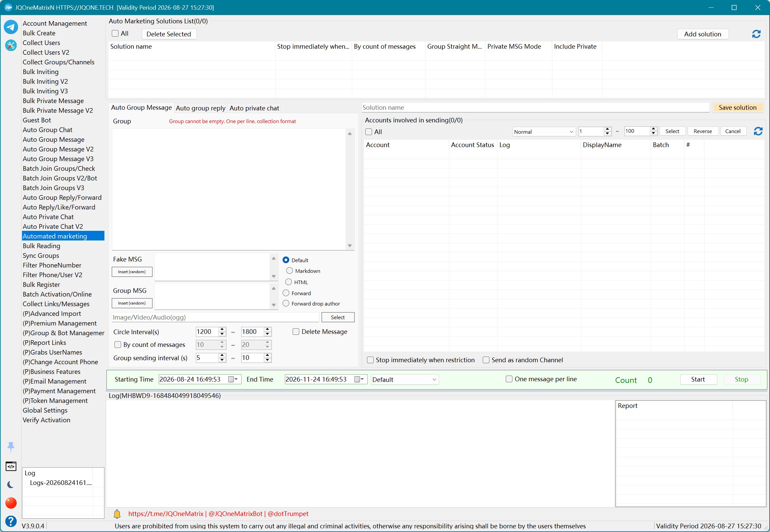
Task: Select the Markdown format radio button
Action: (x=290, y=271)
